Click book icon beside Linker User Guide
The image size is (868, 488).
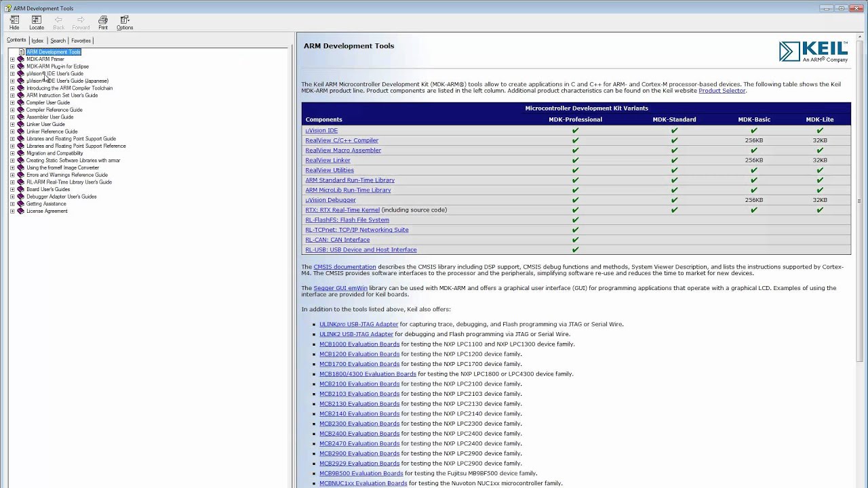coord(20,124)
